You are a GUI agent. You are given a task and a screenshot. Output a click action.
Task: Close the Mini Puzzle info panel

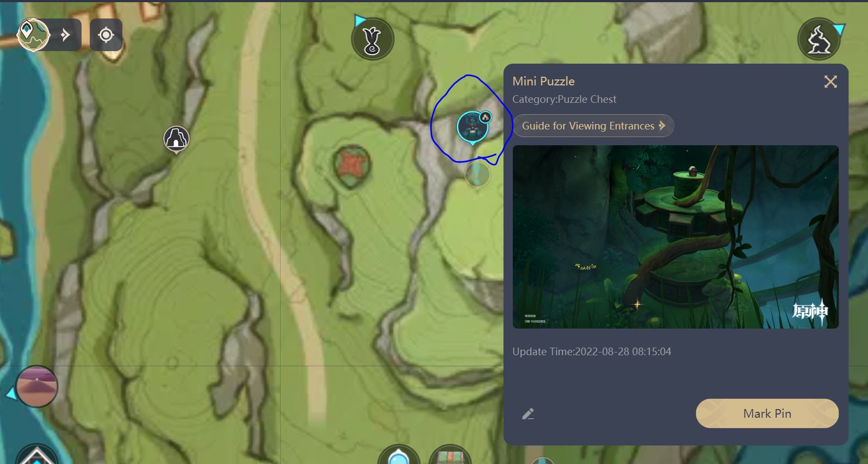pos(830,82)
